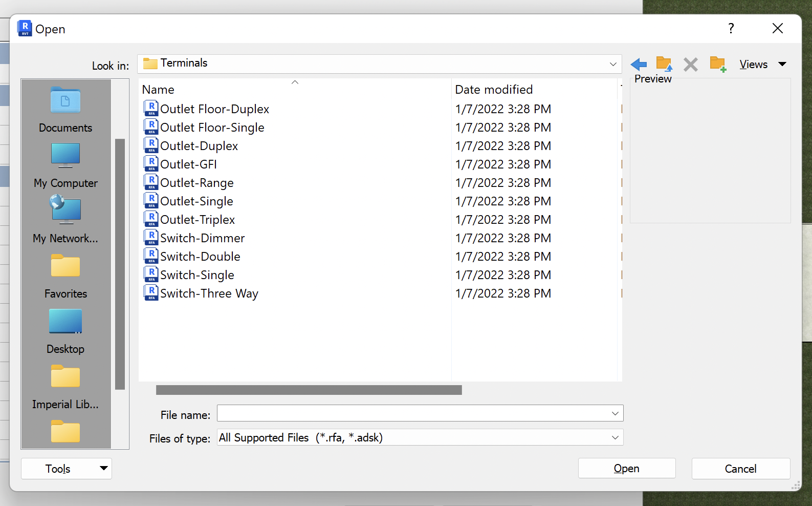Go back to the previous folder
Screen dimensions: 812x506
point(639,65)
